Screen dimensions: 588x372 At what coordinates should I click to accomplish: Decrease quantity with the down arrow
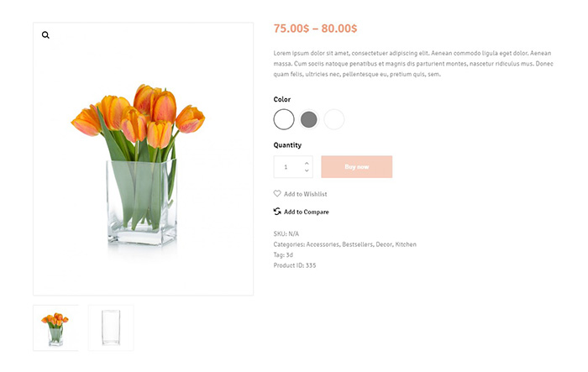[x=307, y=170]
